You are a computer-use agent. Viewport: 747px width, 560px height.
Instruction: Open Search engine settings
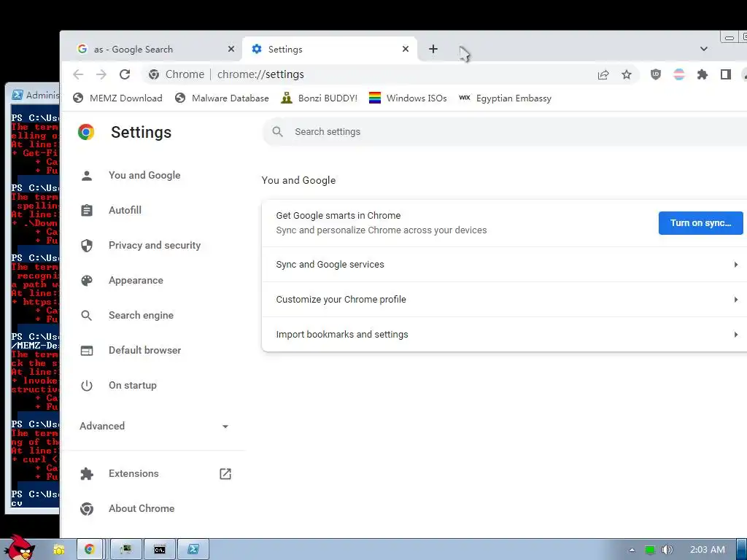[141, 315]
